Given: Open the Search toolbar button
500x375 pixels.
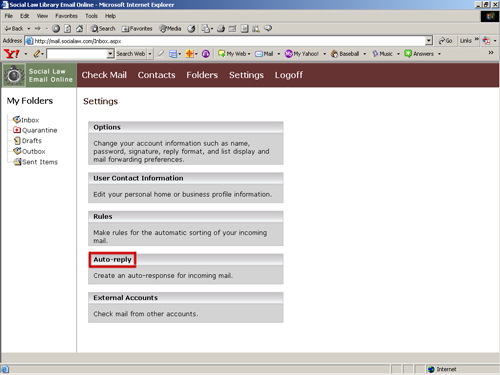Looking at the screenshot, I should (103, 29).
